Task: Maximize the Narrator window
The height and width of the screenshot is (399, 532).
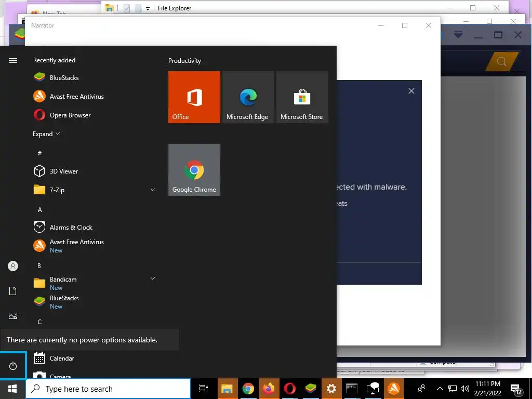Action: tap(404, 25)
